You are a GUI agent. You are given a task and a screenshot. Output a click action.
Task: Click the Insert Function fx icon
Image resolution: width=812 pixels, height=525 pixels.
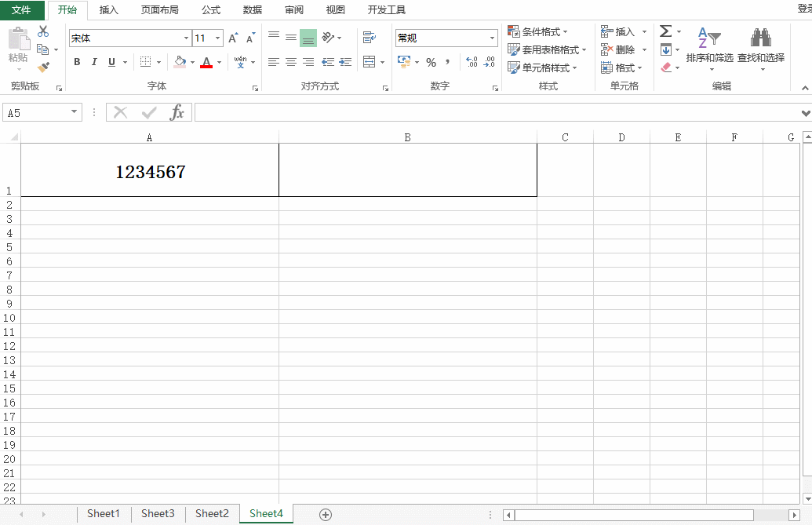pyautogui.click(x=178, y=111)
